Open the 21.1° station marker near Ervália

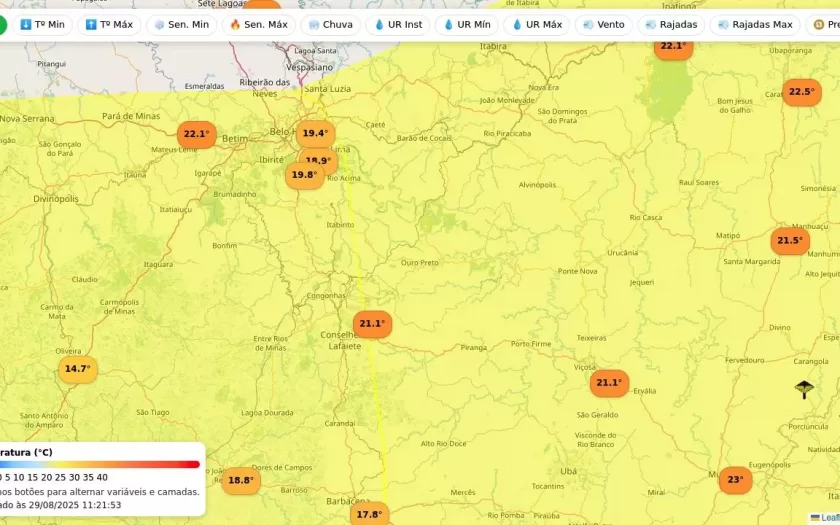[x=609, y=383]
